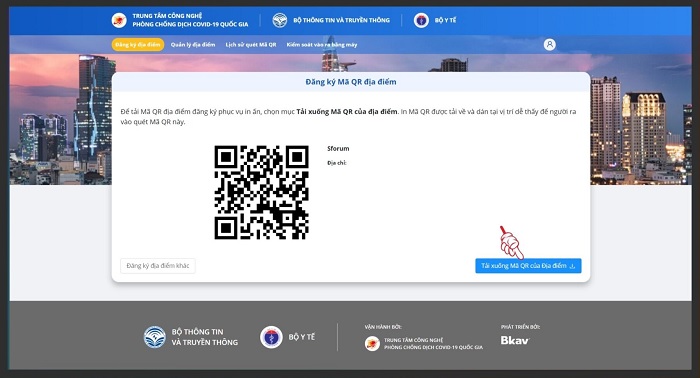Click the footer COVID-19 technology center logo
This screenshot has height=378, width=700.
pyautogui.click(x=372, y=343)
